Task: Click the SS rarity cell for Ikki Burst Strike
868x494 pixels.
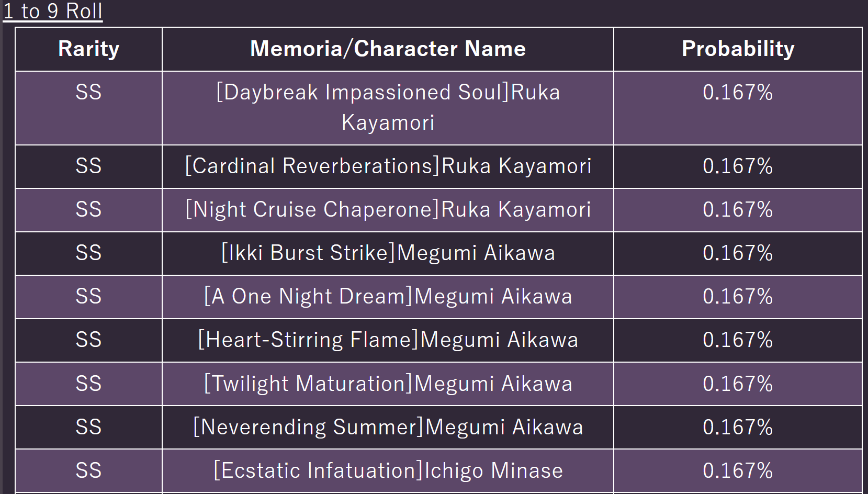Action: pos(88,253)
